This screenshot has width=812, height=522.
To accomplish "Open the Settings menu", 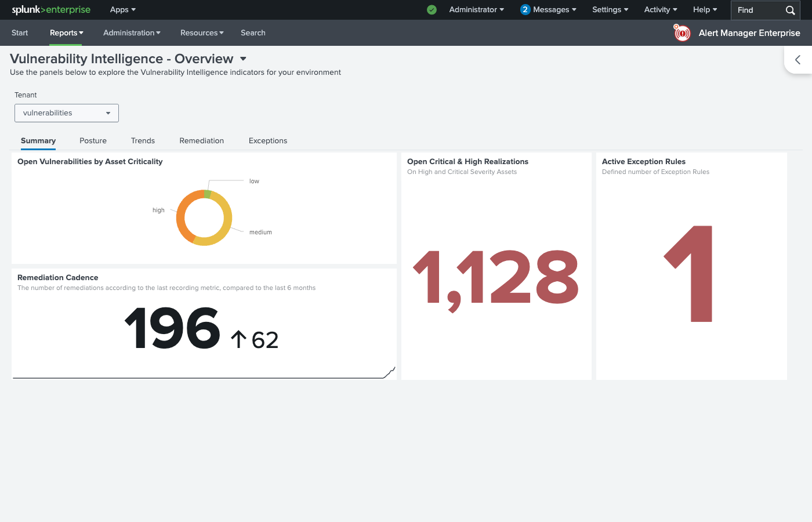I will [x=610, y=9].
